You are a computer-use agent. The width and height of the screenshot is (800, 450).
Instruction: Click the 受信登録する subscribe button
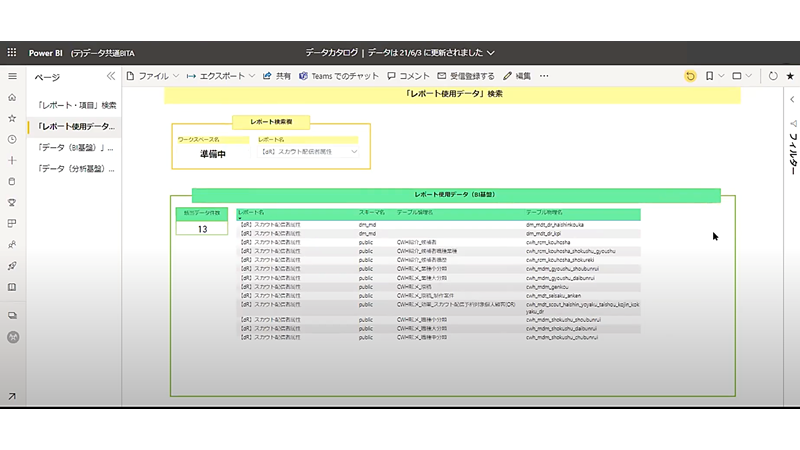click(x=466, y=76)
